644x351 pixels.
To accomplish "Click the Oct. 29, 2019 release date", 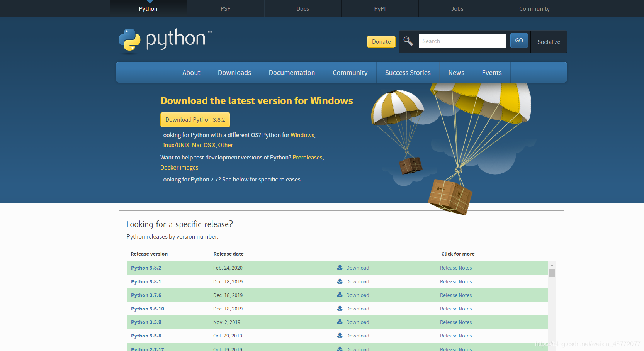I will pos(228,336).
